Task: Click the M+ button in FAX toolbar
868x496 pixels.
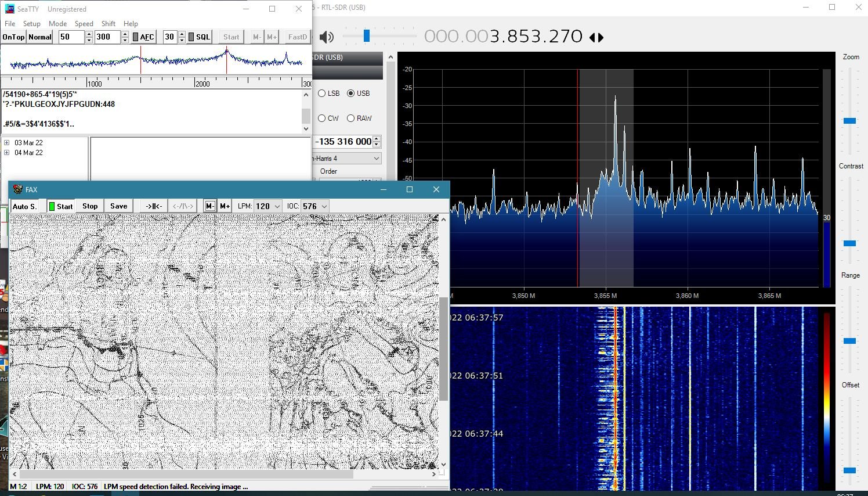Action: 225,206
